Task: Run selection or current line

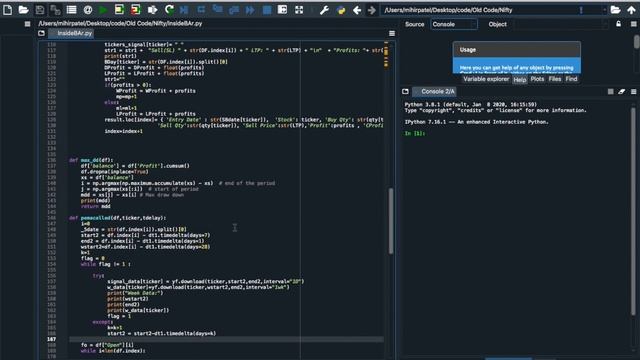Action: click(x=152, y=10)
